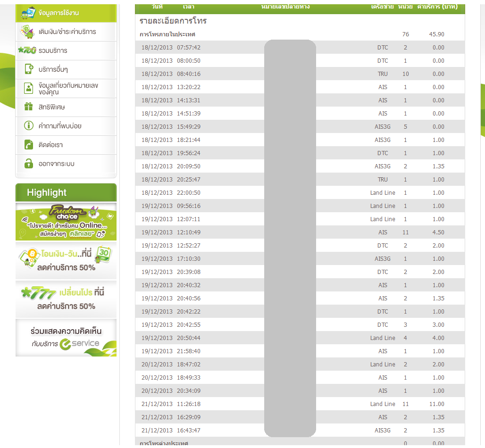Open ข้อมูลเกี่ยวกับหมายเลขของคุณ menu item

66,89
